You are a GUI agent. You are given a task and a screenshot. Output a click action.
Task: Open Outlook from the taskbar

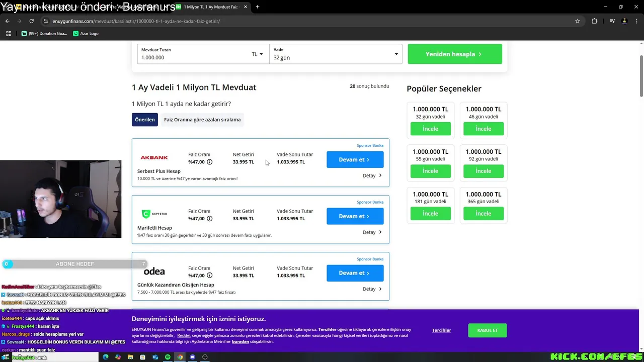click(155, 357)
